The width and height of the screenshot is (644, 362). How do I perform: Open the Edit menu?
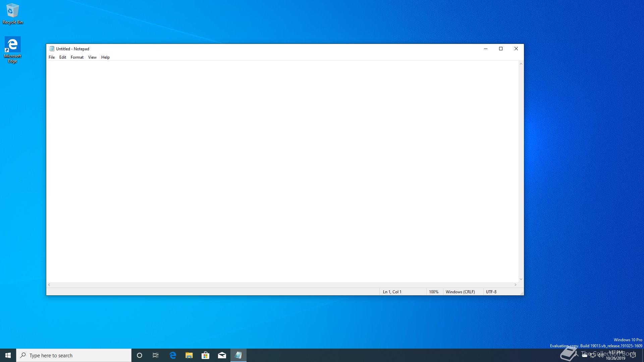pyautogui.click(x=63, y=57)
